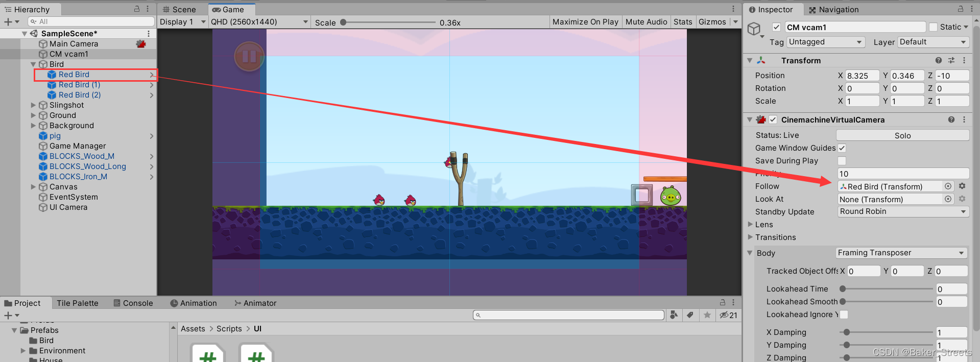Open SampleScene context menu dots
The height and width of the screenshot is (362, 980).
149,33
